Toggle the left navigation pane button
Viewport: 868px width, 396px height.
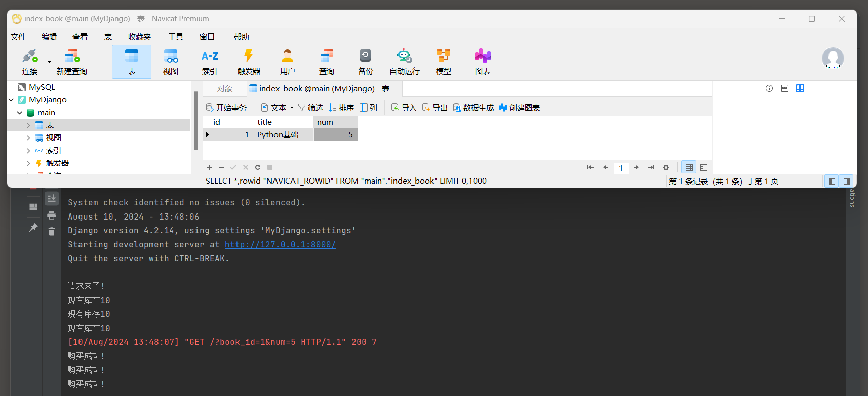[x=832, y=181]
